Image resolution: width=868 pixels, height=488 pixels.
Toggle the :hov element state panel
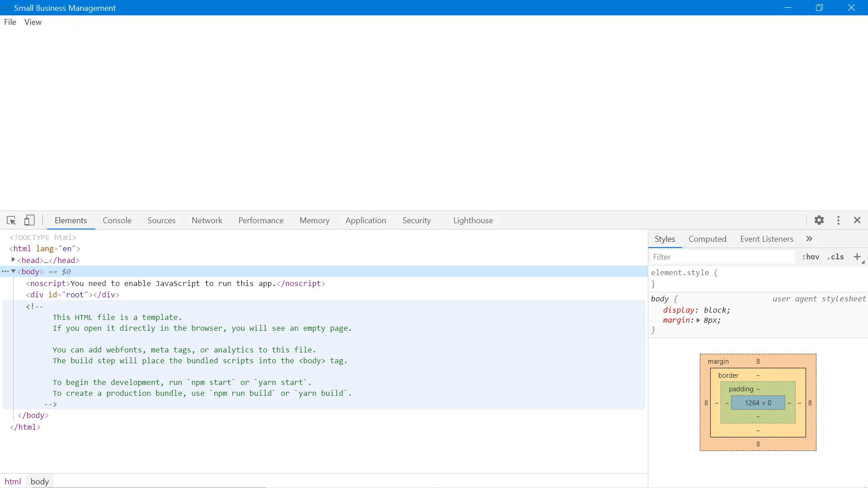pos(811,257)
